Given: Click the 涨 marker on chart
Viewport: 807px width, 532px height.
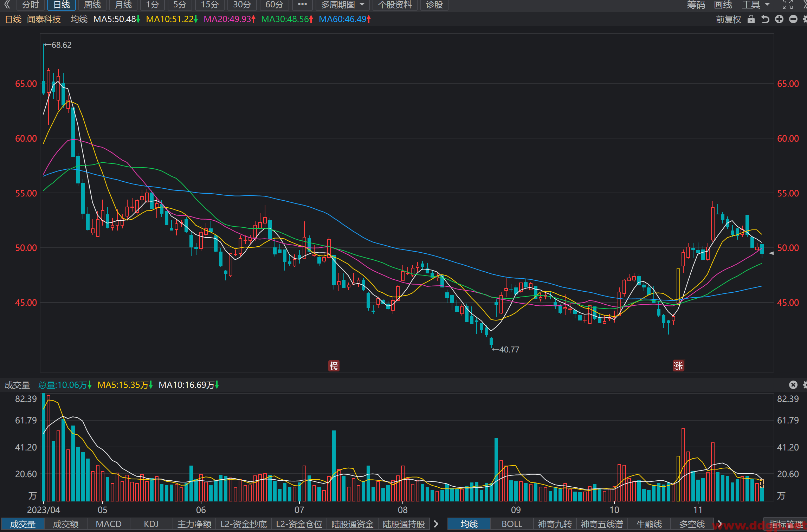Looking at the screenshot, I should click(678, 366).
